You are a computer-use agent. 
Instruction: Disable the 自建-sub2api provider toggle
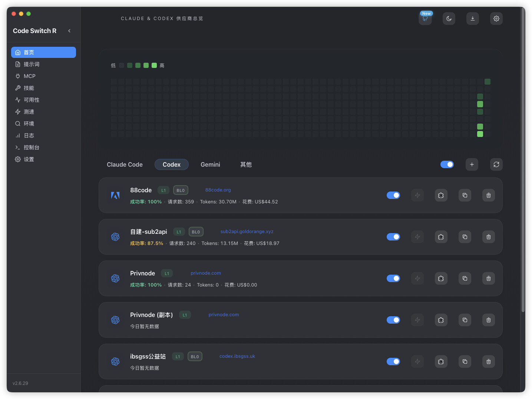click(x=393, y=237)
